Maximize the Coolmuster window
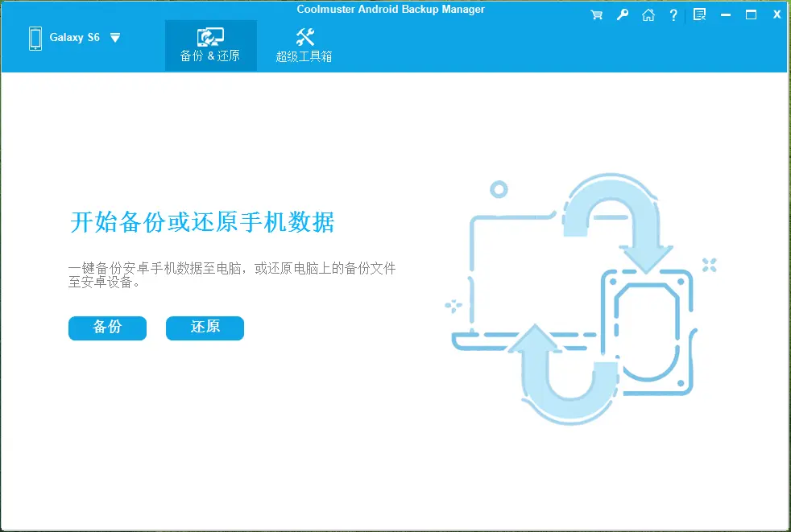 (752, 14)
